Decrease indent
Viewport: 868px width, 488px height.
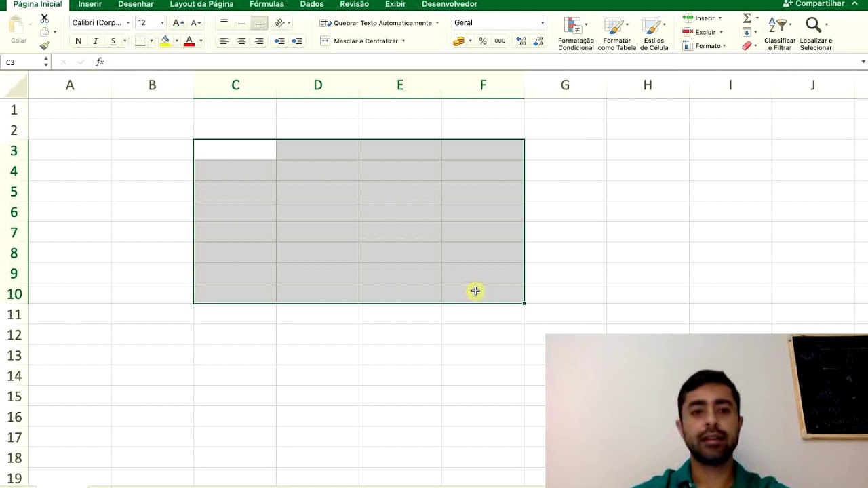279,41
